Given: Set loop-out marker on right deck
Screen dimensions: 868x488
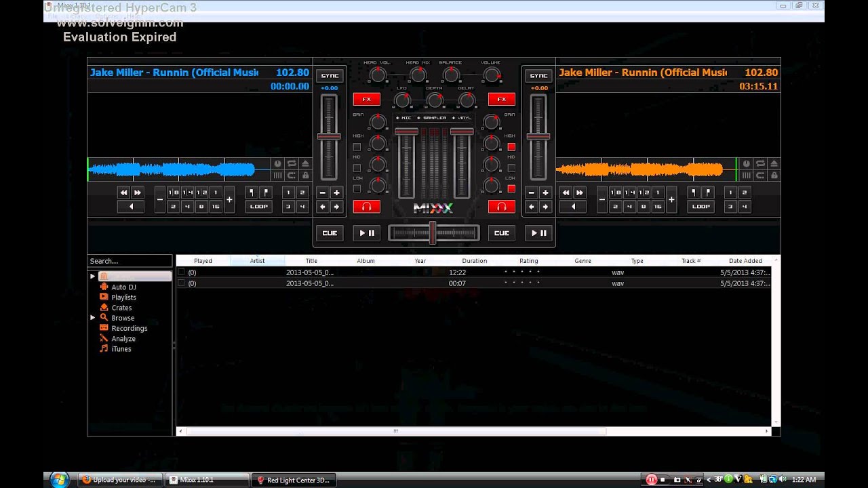Looking at the screenshot, I should [x=708, y=192].
